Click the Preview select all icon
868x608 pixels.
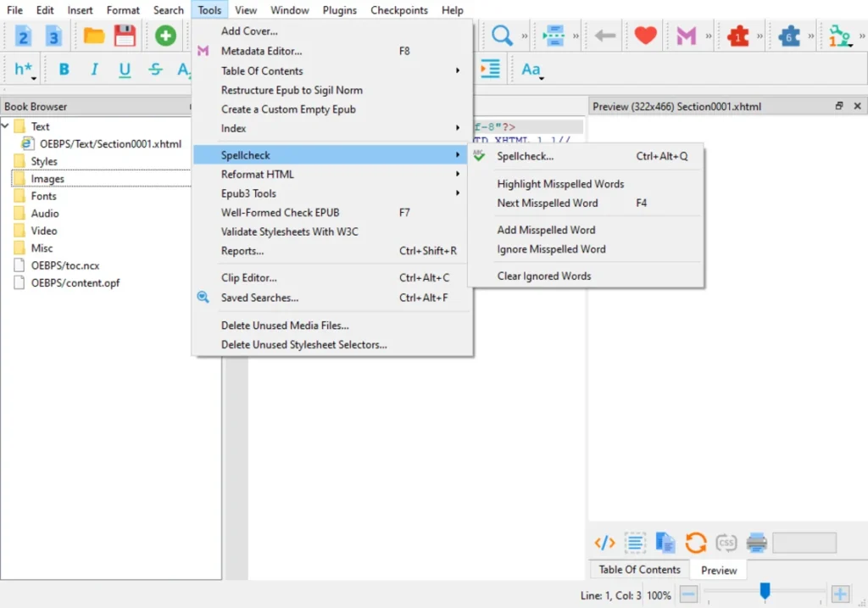pos(635,543)
